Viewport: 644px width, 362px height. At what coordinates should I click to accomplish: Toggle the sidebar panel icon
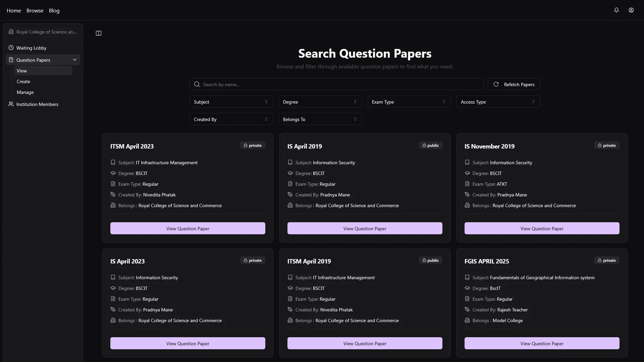[x=99, y=33]
